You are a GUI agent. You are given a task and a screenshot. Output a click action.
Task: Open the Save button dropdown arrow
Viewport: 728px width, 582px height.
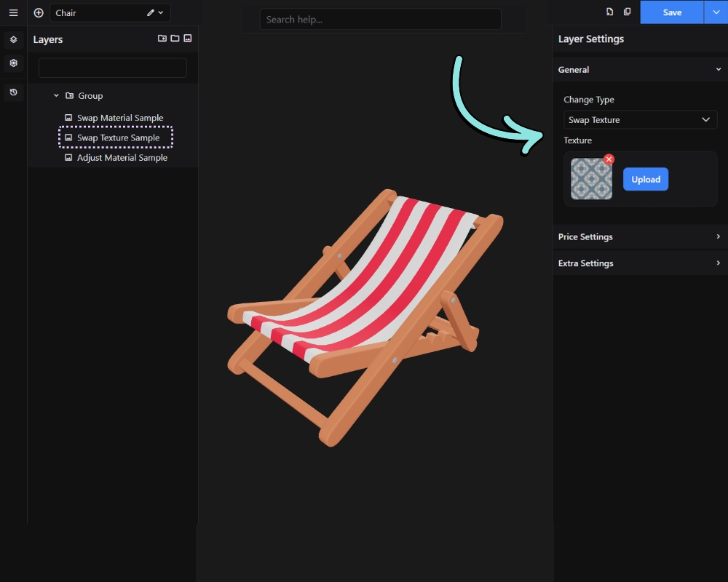click(716, 12)
